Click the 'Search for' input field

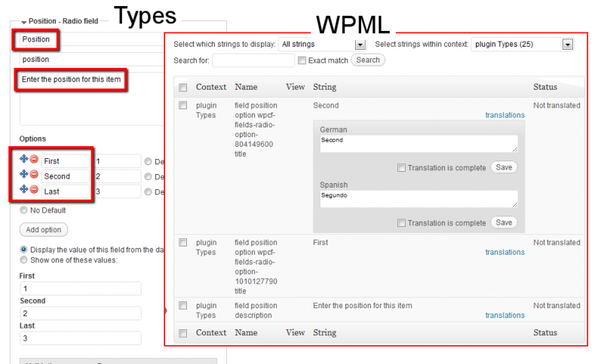pos(253,60)
